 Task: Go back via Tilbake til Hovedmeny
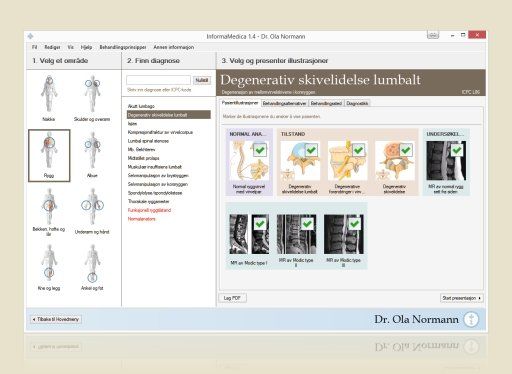point(56,319)
